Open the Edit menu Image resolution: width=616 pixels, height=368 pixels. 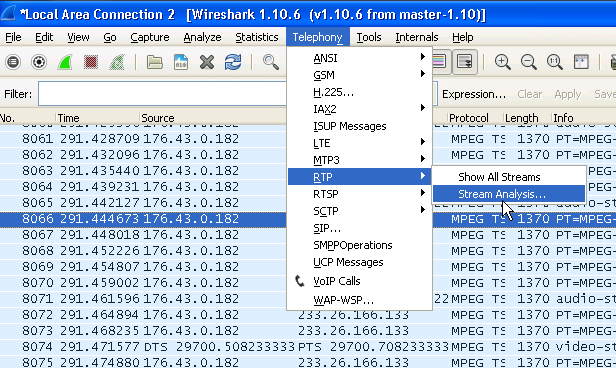pos(44,37)
